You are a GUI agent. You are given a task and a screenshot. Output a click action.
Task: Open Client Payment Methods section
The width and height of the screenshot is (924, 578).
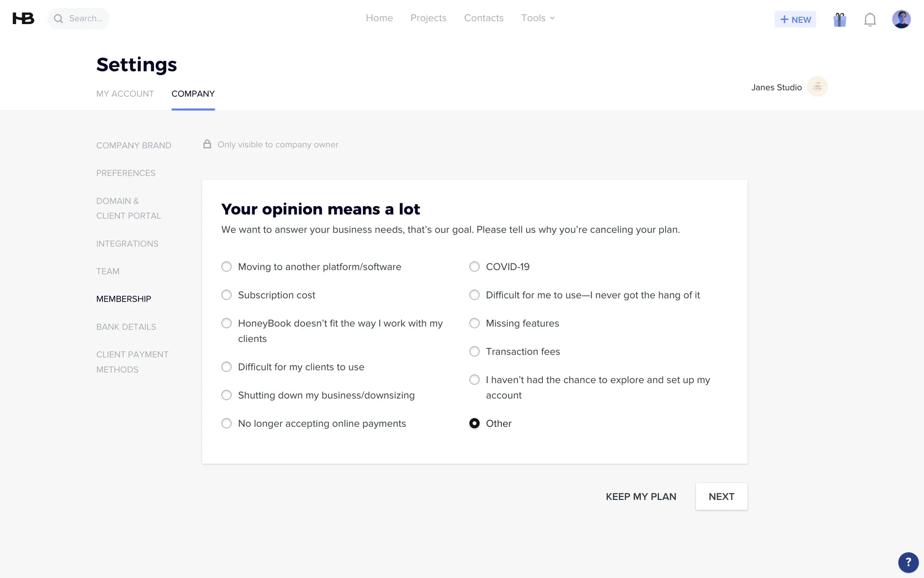pyautogui.click(x=132, y=362)
